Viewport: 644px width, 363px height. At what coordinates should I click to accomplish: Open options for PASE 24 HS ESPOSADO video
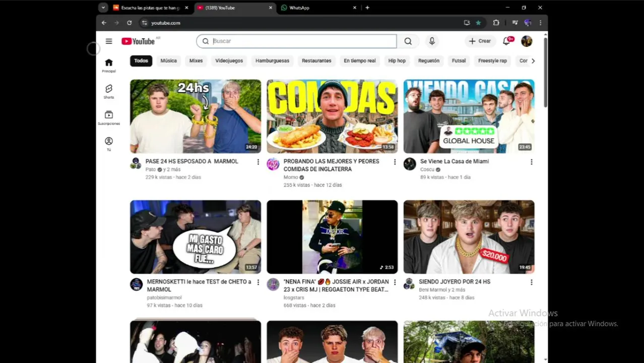(258, 162)
